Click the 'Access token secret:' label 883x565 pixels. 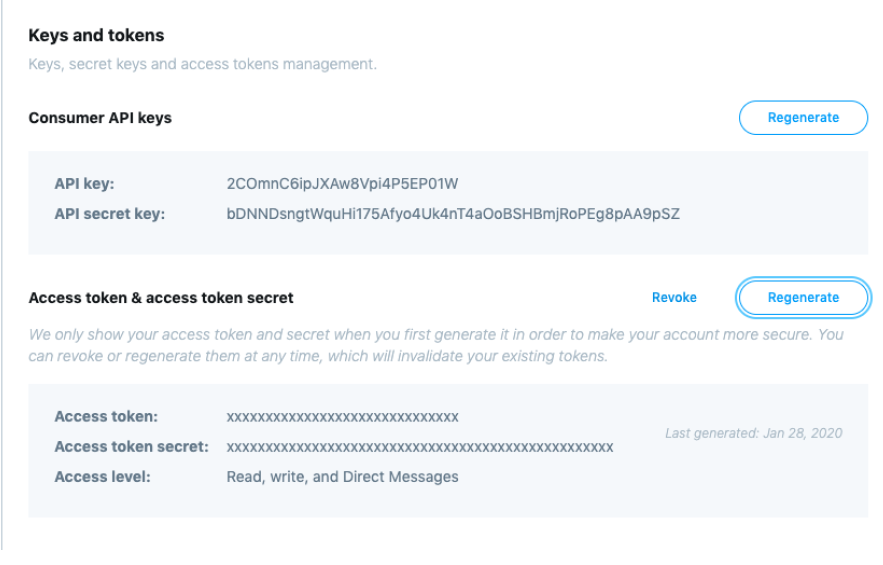(131, 447)
